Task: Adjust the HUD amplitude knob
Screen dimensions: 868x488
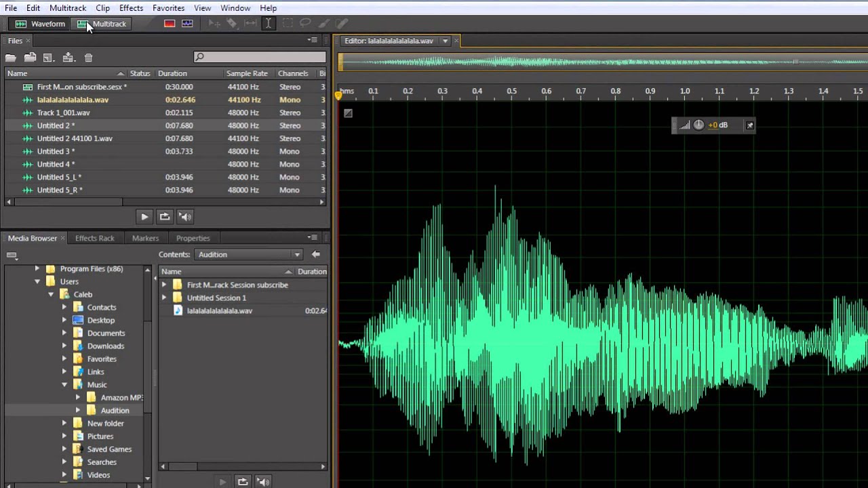Action: (698, 125)
